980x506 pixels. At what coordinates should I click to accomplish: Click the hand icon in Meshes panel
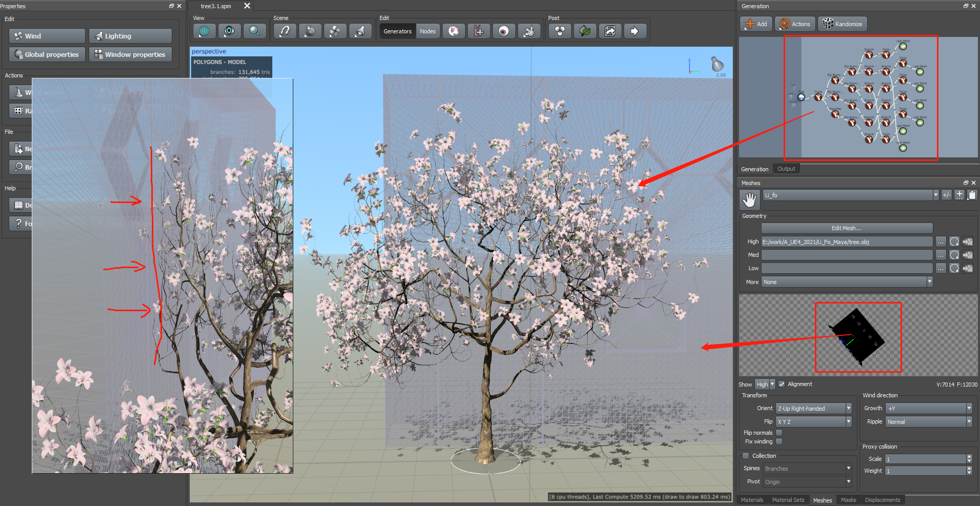pos(750,199)
